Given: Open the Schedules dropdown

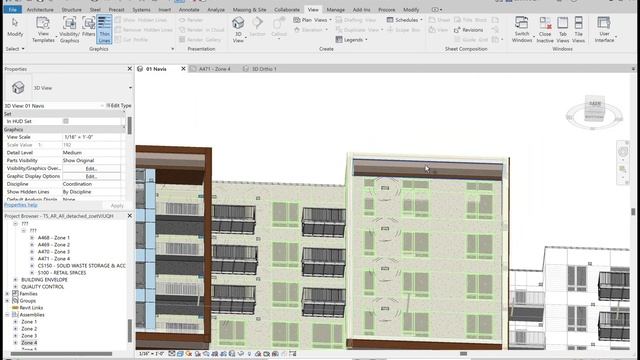Looking at the screenshot, I should tap(404, 20).
